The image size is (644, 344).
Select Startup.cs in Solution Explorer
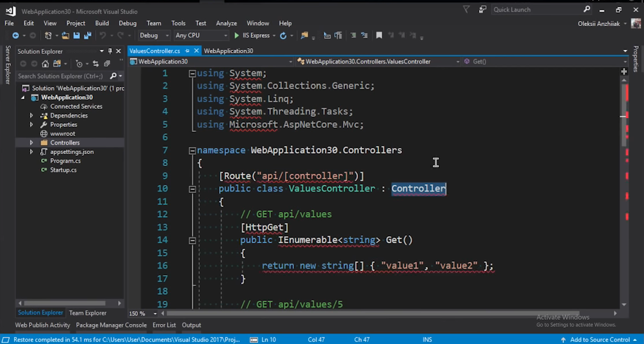(63, 170)
